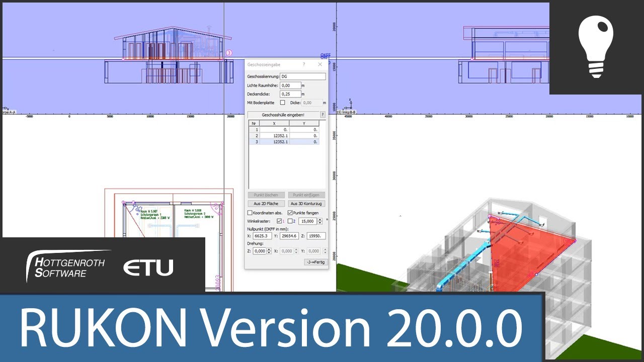Click the Nullpunkt Z field
644x362 pixels.
click(x=316, y=236)
